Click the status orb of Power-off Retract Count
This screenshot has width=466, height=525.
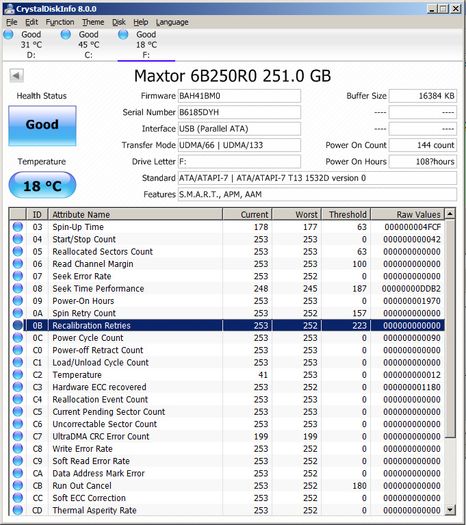(18, 350)
